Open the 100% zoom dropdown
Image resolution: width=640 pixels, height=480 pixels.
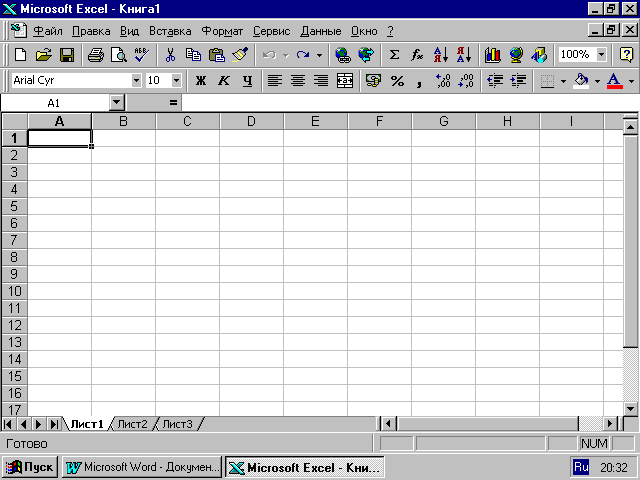(602, 54)
